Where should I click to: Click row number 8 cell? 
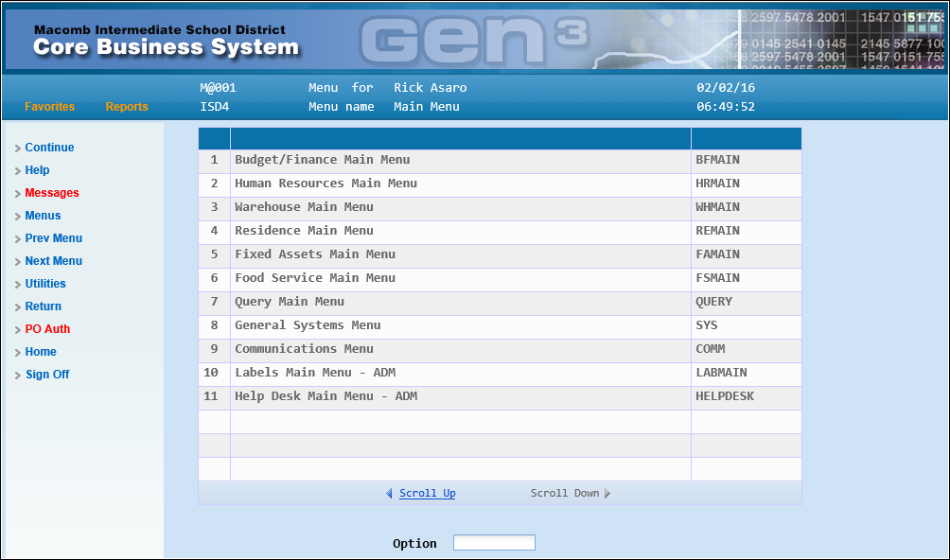(x=215, y=326)
